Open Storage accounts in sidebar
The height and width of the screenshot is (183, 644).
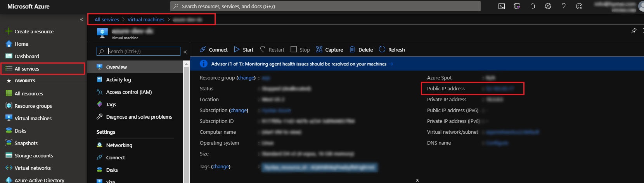29,155
